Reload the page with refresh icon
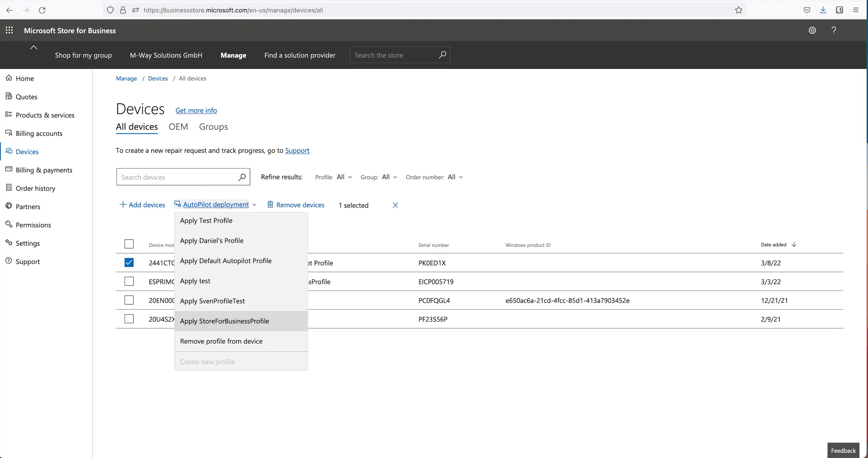The height and width of the screenshot is (458, 868). pos(42,10)
